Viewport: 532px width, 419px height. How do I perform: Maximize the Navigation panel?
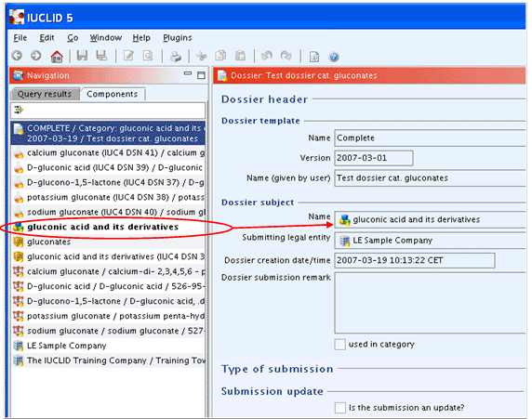pos(201,75)
